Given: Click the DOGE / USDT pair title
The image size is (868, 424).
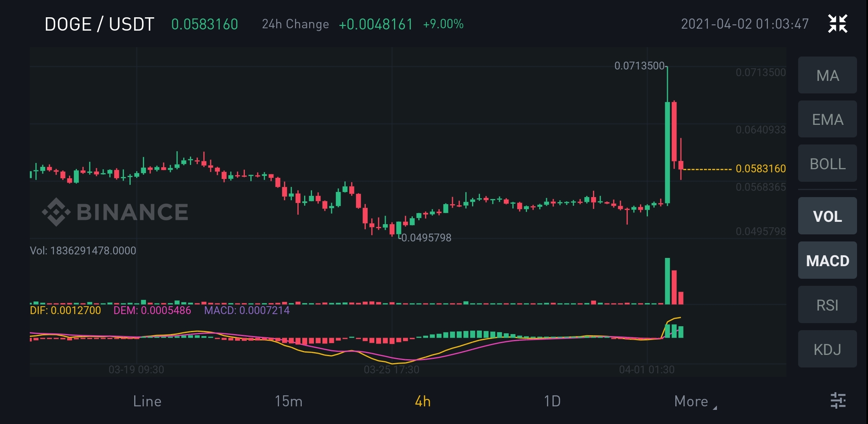Looking at the screenshot, I should [99, 24].
